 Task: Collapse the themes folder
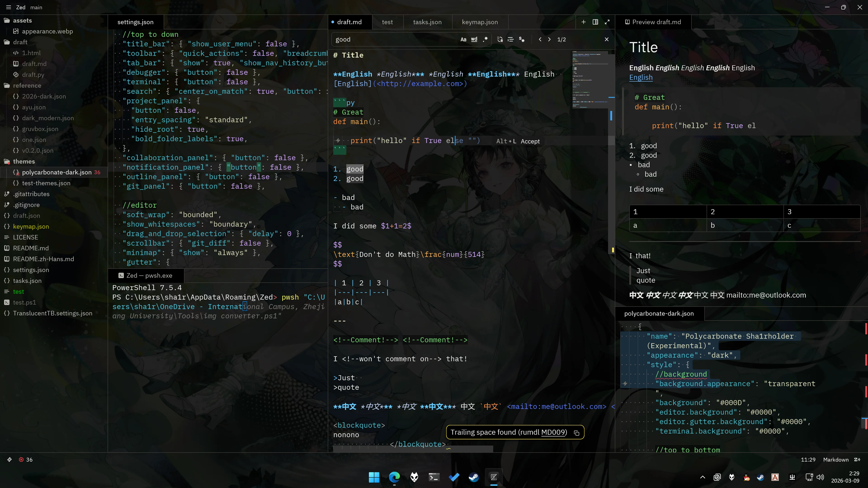(x=54, y=161)
